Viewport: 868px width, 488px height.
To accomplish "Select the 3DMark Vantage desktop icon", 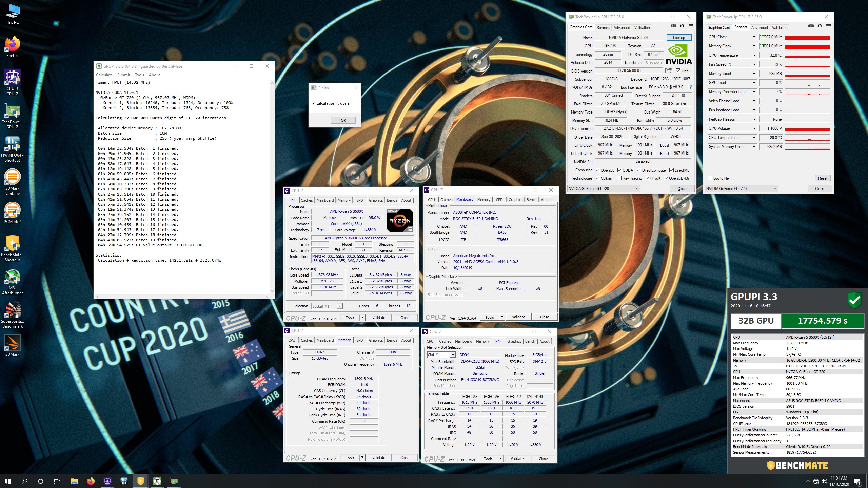I will (x=13, y=182).
